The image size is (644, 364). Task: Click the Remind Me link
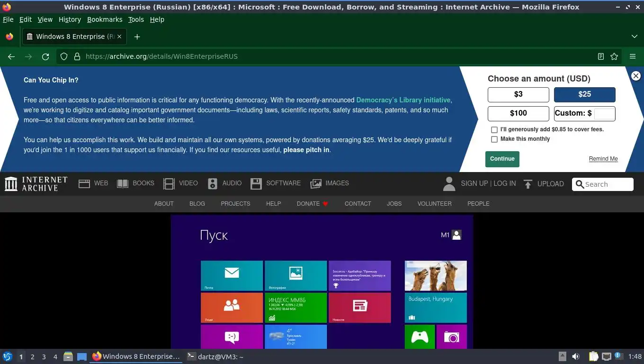(x=603, y=159)
